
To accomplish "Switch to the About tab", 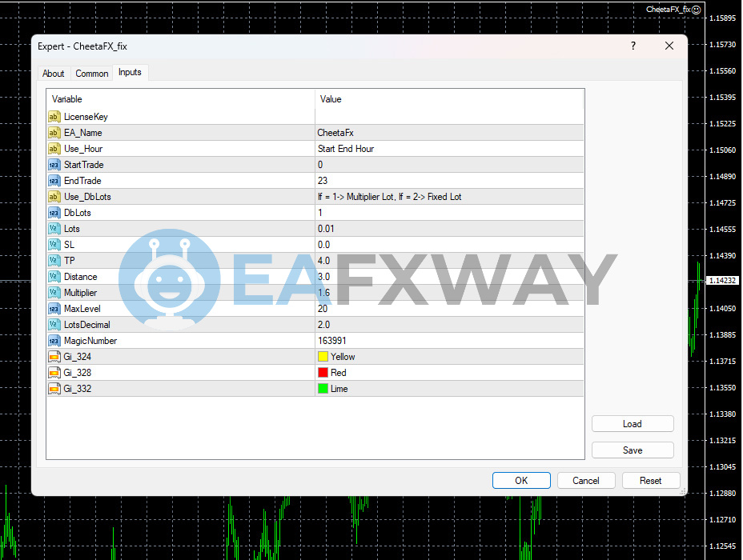I will (x=54, y=74).
